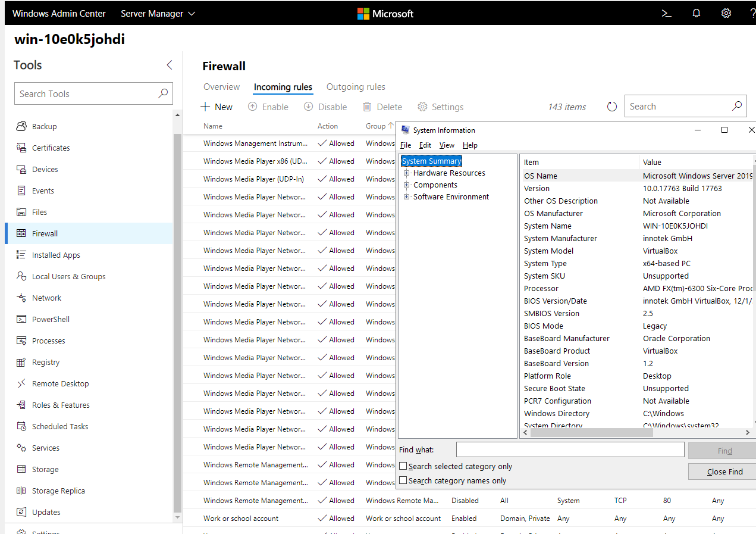
Task: Check Search category names only
Action: (x=403, y=480)
